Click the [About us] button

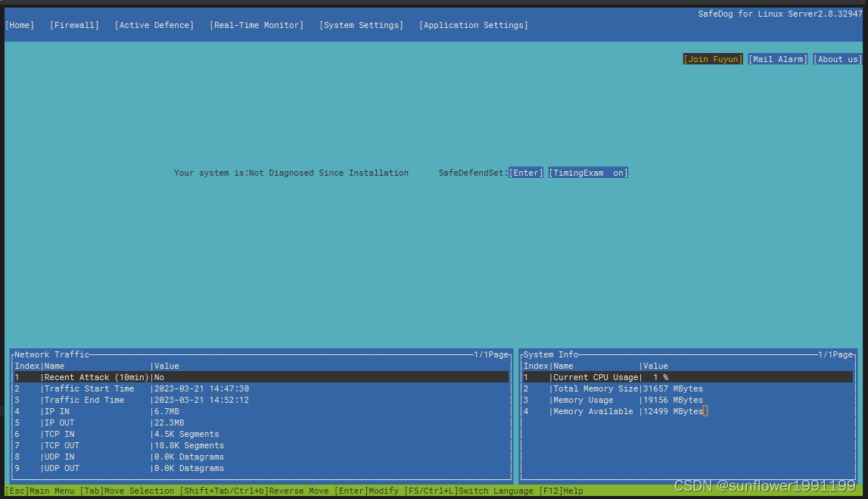[838, 59]
